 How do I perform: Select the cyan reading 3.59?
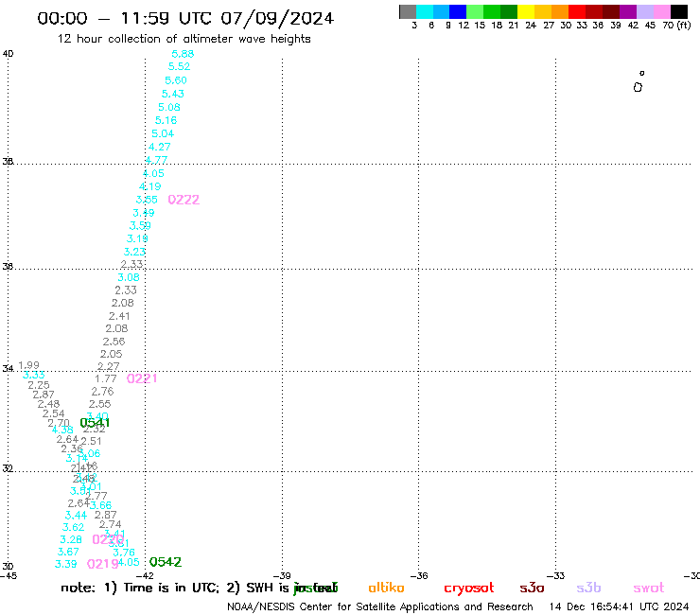click(x=140, y=225)
